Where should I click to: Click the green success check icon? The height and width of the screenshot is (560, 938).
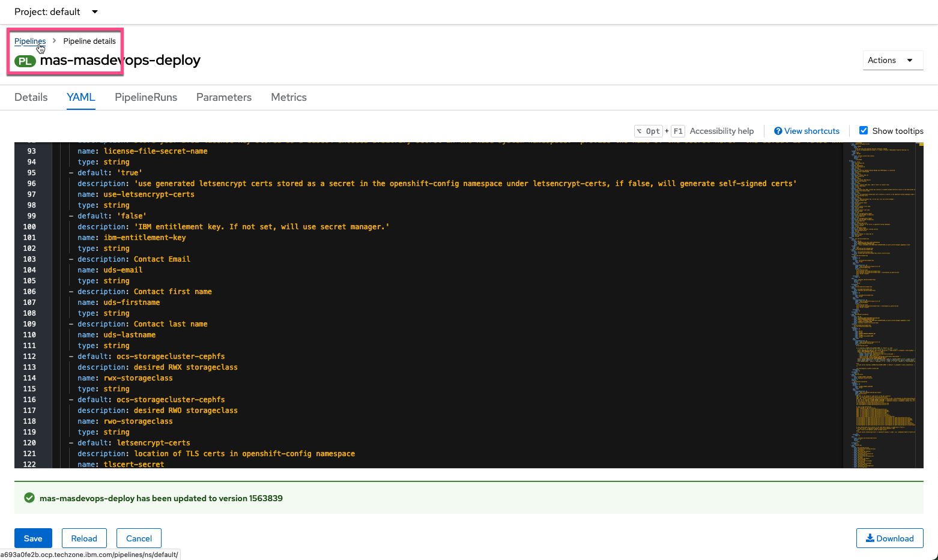pyautogui.click(x=29, y=498)
